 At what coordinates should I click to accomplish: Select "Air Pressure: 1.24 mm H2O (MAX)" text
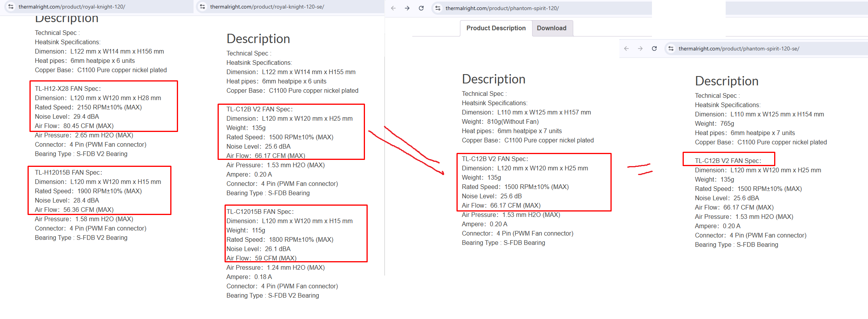(276, 267)
